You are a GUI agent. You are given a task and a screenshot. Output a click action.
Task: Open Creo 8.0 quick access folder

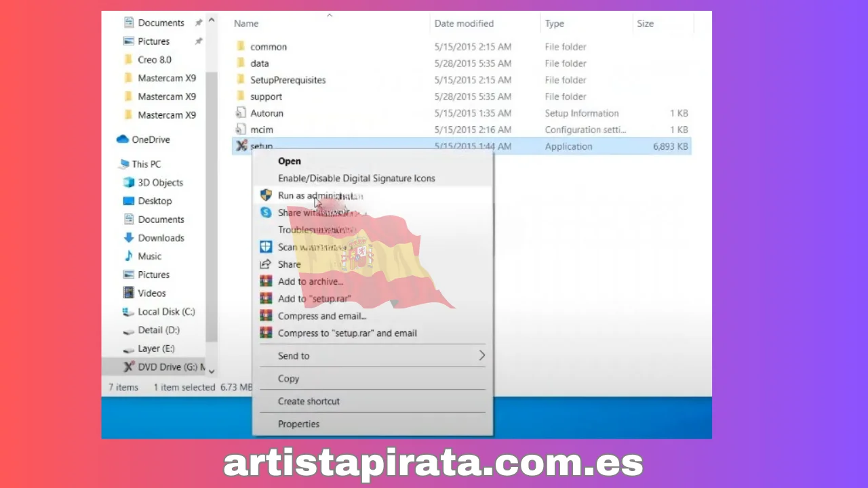[x=155, y=60]
